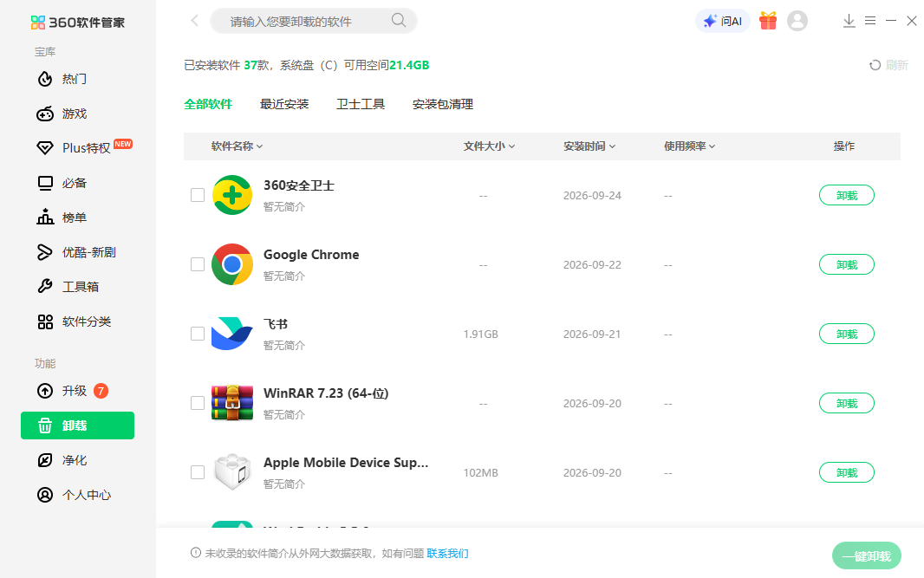
Task: Sort by 使用频率 column
Action: click(689, 146)
